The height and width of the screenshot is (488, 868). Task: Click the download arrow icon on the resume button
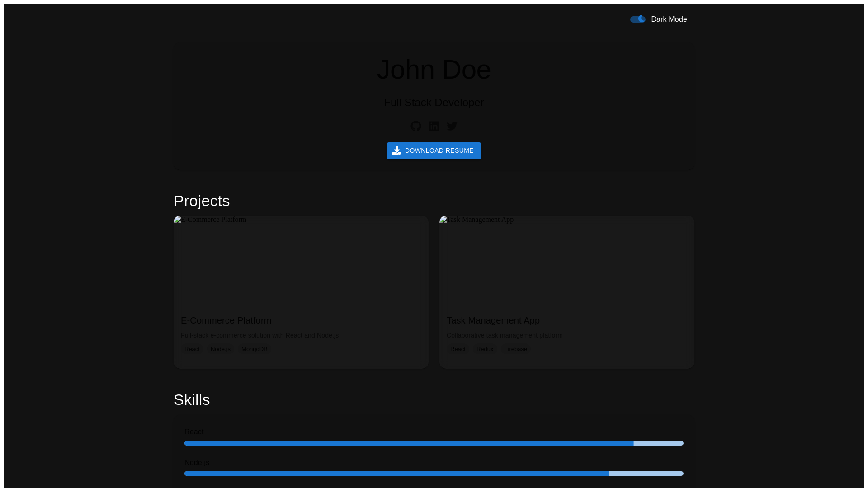[x=397, y=150]
